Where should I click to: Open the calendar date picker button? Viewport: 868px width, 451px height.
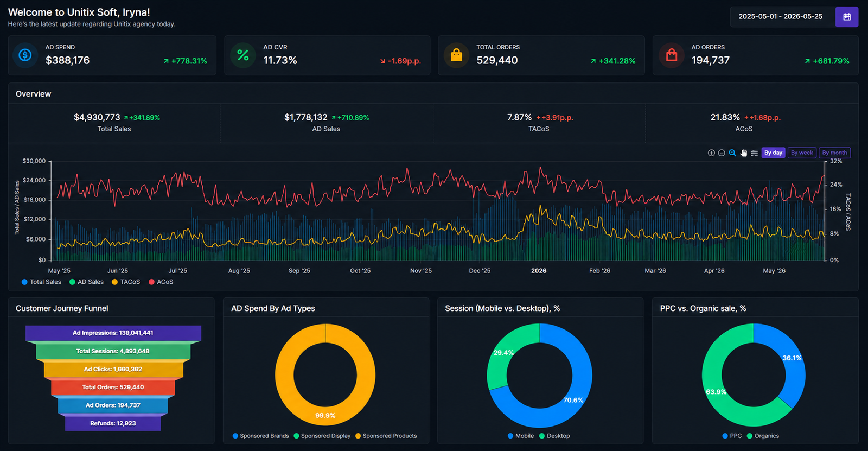(x=847, y=17)
